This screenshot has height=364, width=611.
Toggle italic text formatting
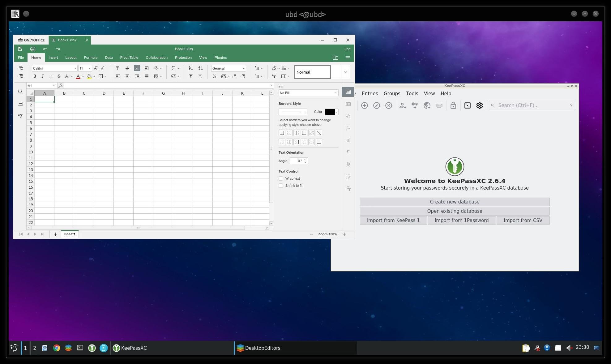(x=43, y=76)
